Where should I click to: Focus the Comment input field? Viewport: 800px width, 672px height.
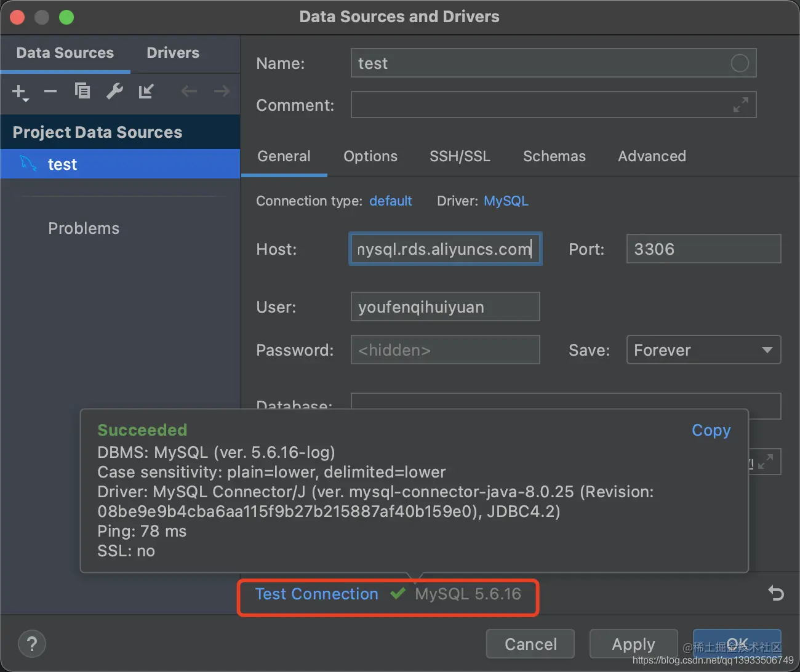point(553,105)
